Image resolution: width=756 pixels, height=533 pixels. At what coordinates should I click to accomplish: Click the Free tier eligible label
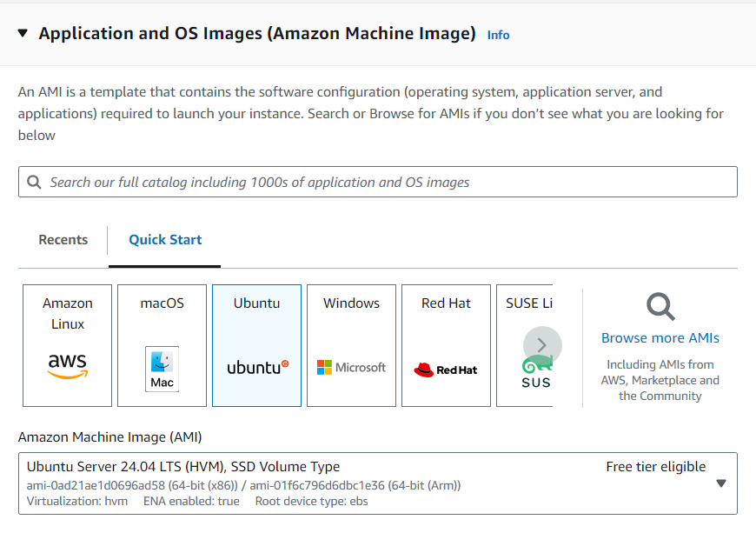(656, 466)
